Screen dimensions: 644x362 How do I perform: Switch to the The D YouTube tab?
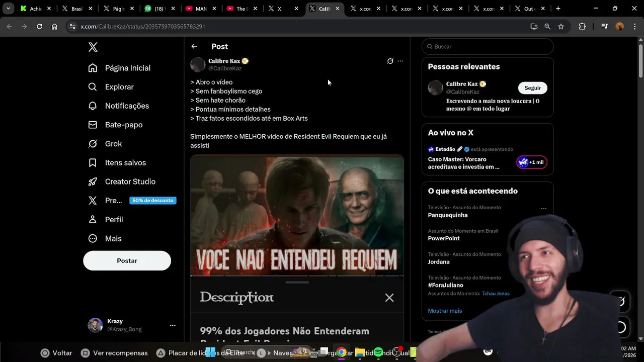click(x=240, y=9)
